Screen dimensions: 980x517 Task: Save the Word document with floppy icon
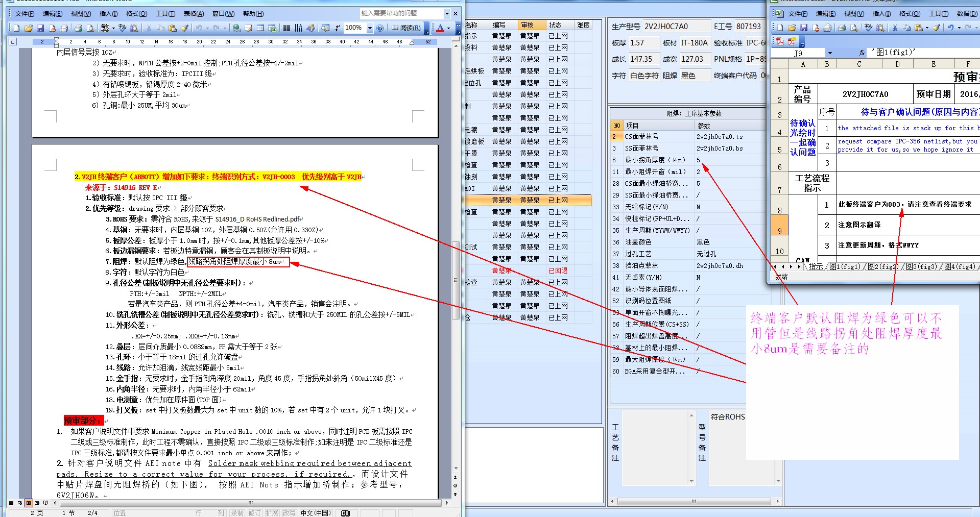(x=40, y=28)
